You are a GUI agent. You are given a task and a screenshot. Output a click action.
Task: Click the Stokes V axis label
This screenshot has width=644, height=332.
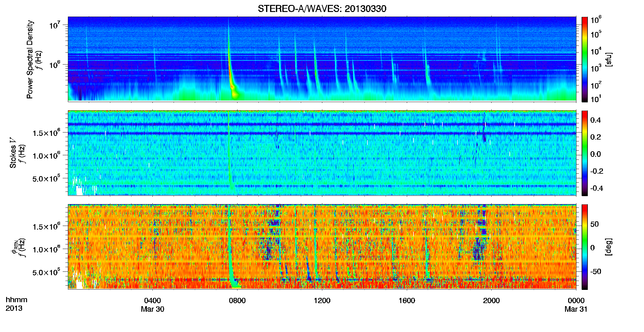click(x=13, y=153)
